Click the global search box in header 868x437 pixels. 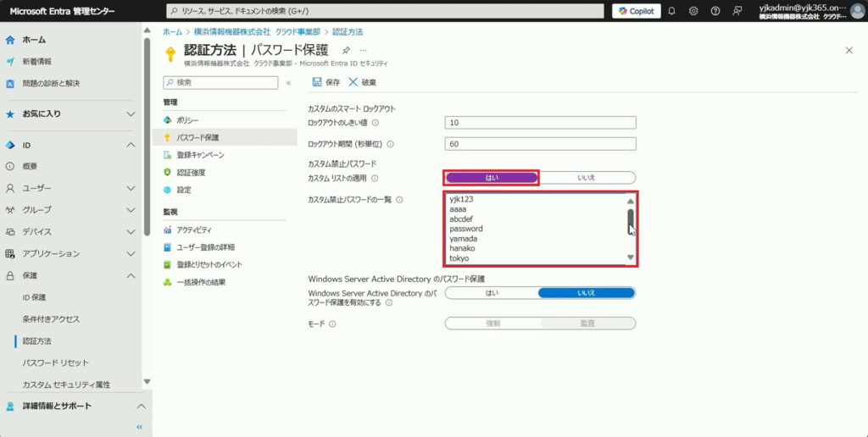385,11
